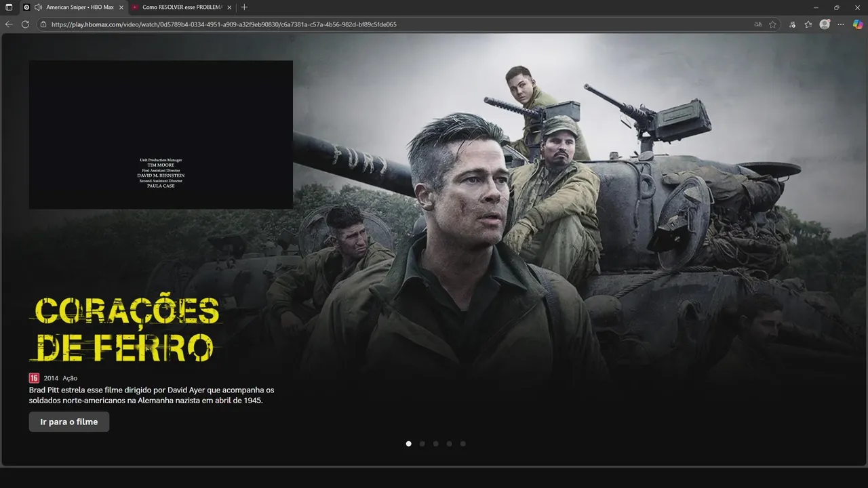Click the 2014 release year text
This screenshot has height=488, width=868.
(x=51, y=378)
